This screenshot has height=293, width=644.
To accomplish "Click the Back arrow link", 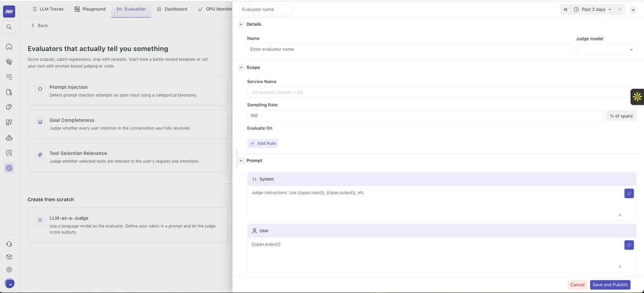I will click(x=39, y=25).
